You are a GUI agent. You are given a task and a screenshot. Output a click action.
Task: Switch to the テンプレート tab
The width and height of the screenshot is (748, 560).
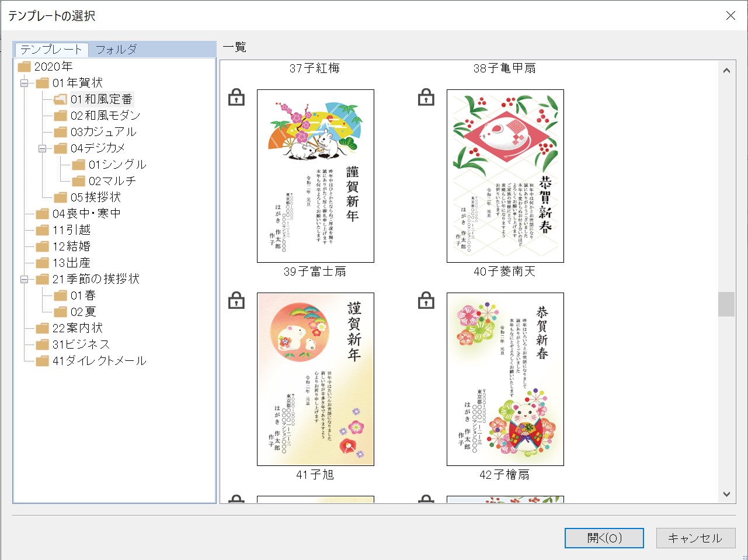tap(51, 50)
